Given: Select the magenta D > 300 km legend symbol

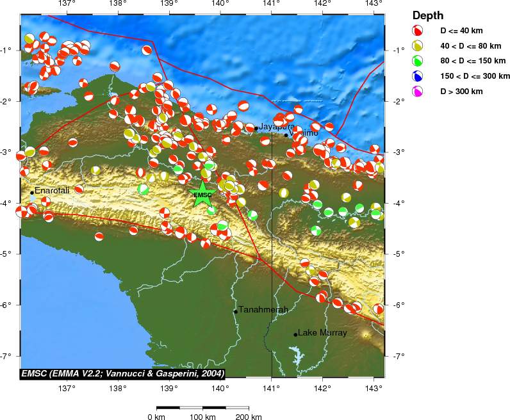Looking at the screenshot, I should click(417, 92).
